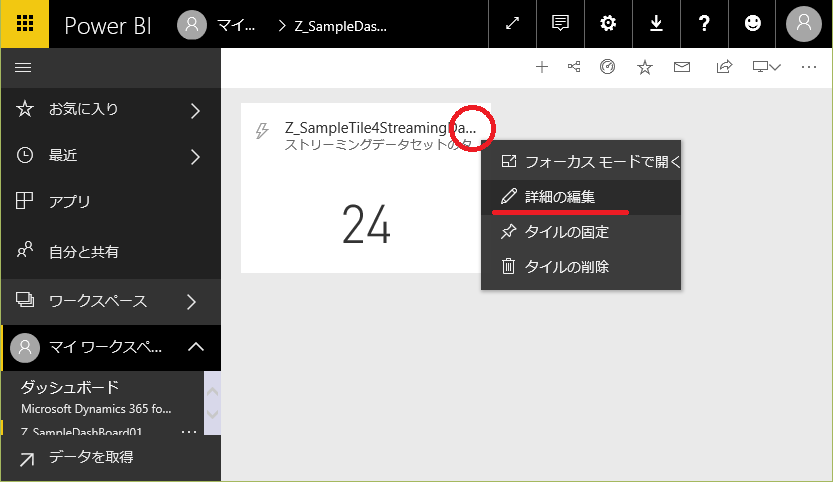Open Z_SampleDashBoard01 in the sidebar
The image size is (833, 482).
tap(81, 432)
